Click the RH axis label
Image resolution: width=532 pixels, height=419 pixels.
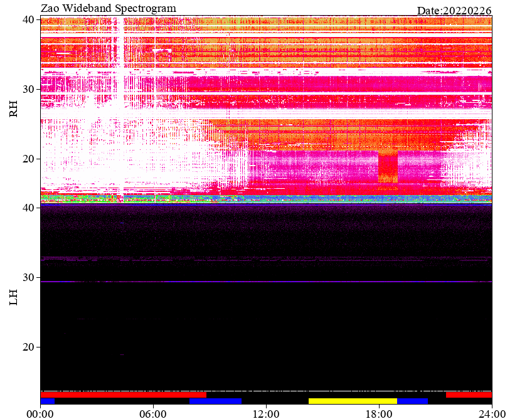(x=13, y=109)
